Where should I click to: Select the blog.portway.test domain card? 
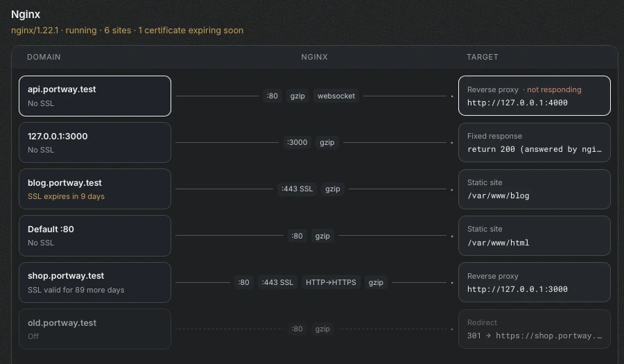(x=95, y=189)
